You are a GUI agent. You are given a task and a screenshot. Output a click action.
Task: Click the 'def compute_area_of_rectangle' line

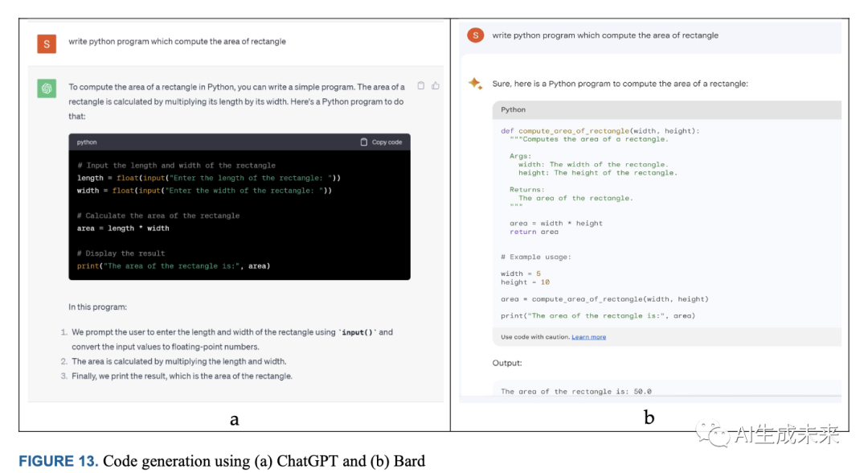coord(600,130)
